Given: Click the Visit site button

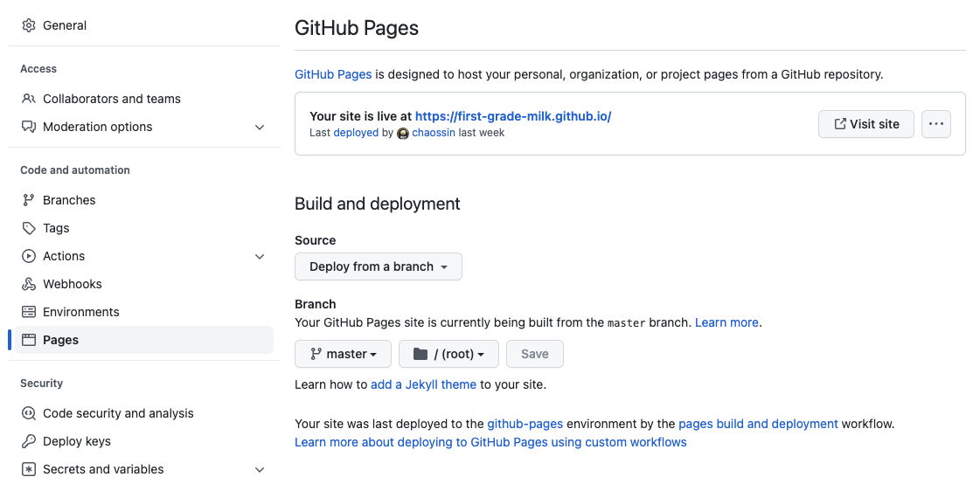Looking at the screenshot, I should [x=866, y=124].
